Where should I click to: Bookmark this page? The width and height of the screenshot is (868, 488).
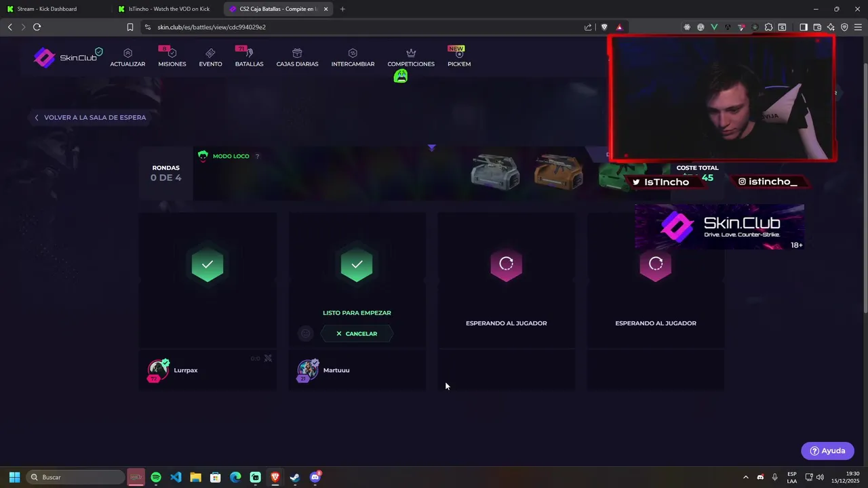click(x=130, y=27)
